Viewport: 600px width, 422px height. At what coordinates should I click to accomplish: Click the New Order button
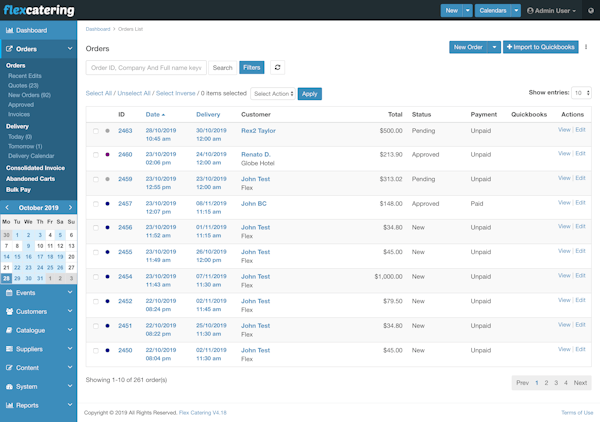[x=468, y=47]
